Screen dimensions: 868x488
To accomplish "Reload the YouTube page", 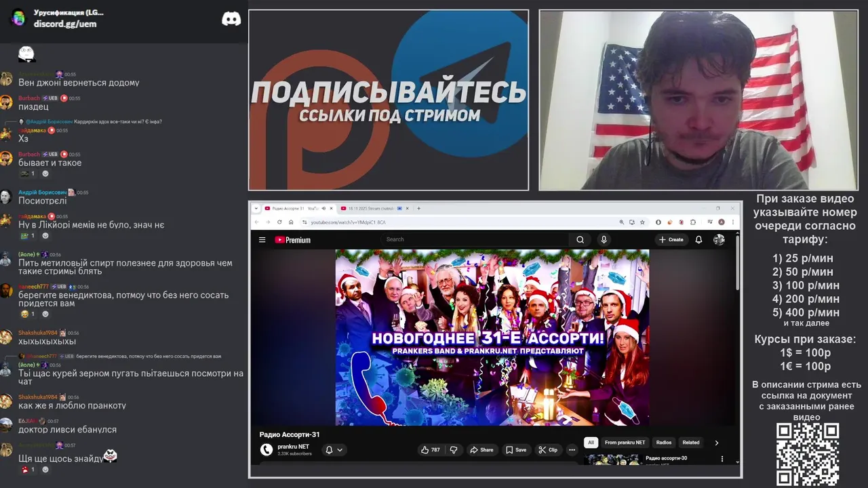I will coord(279,222).
